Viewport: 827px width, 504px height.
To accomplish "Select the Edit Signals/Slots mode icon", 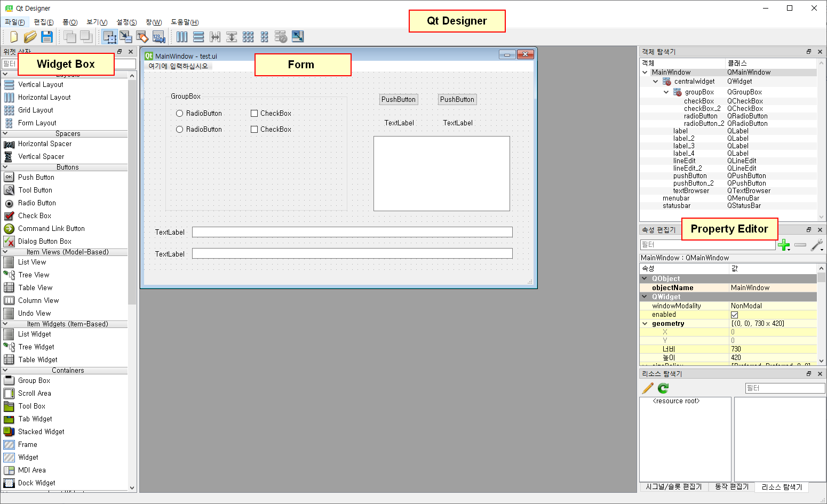I will 126,37.
